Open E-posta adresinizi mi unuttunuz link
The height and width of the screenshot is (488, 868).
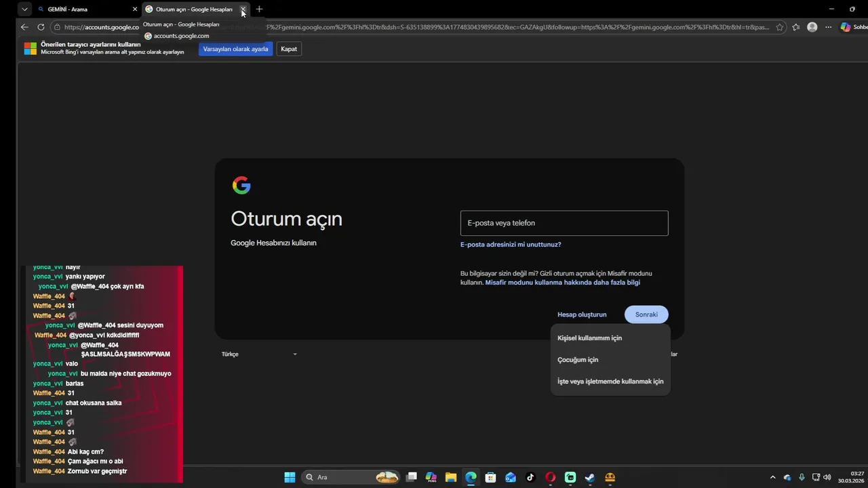pyautogui.click(x=511, y=245)
